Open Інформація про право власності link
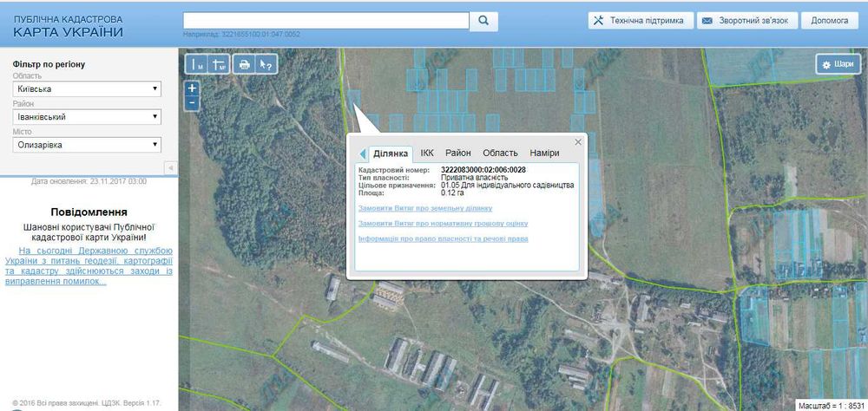Viewport: 868px width, 411px height. (x=443, y=239)
